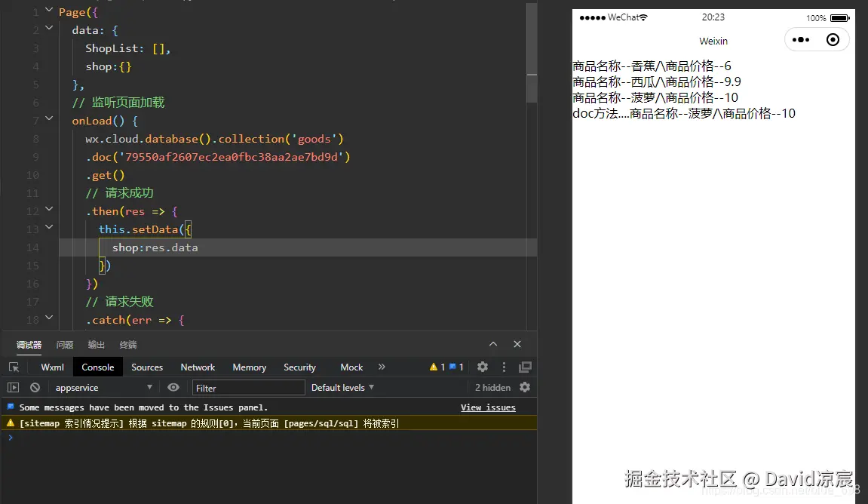The width and height of the screenshot is (868, 504).
Task: Click the // 请求失败 comment line
Action: coord(119,301)
